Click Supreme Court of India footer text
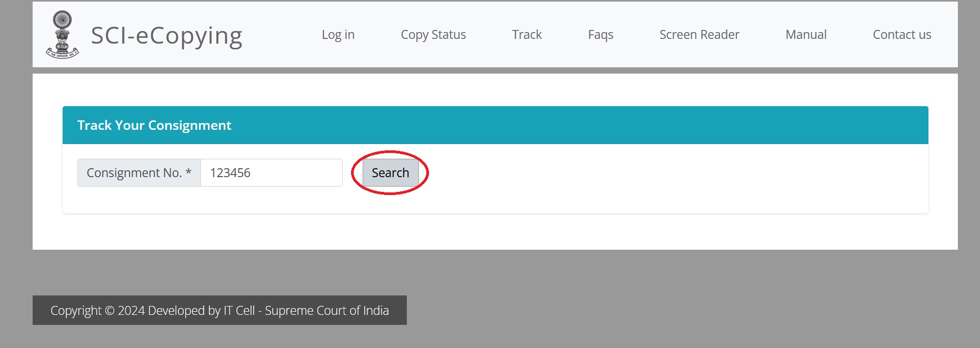This screenshot has width=980, height=348. click(326, 311)
